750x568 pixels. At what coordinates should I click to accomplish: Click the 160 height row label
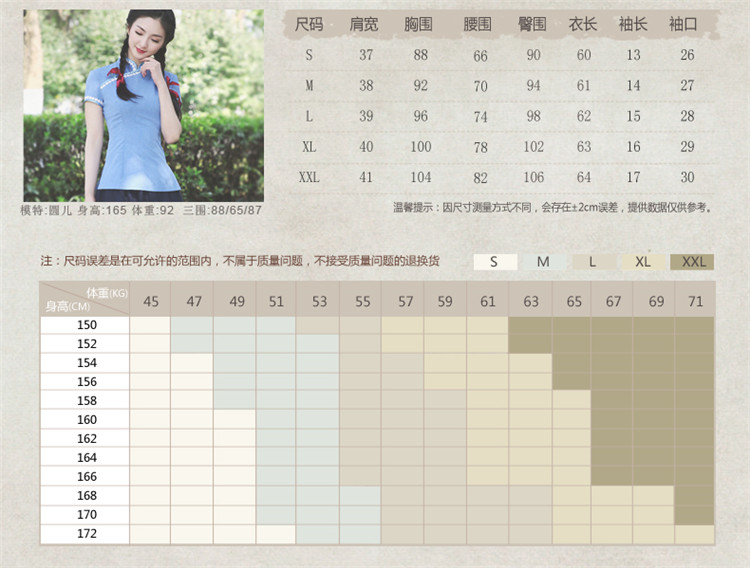[x=87, y=420]
